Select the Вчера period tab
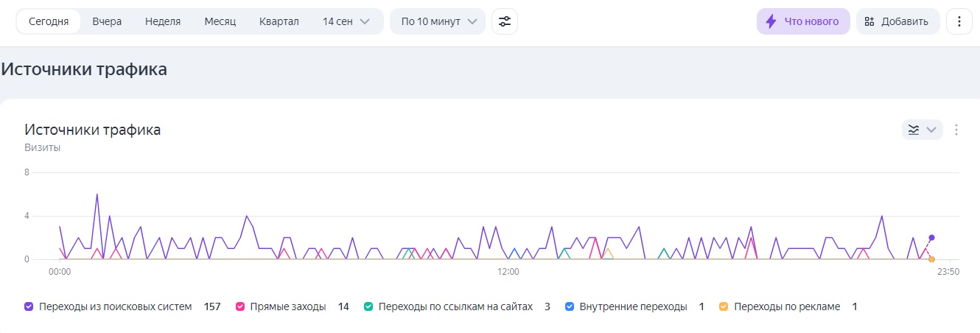 pos(107,21)
